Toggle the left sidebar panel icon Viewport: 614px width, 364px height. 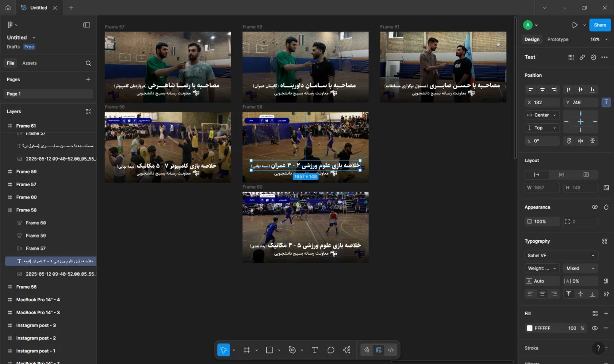[87, 25]
